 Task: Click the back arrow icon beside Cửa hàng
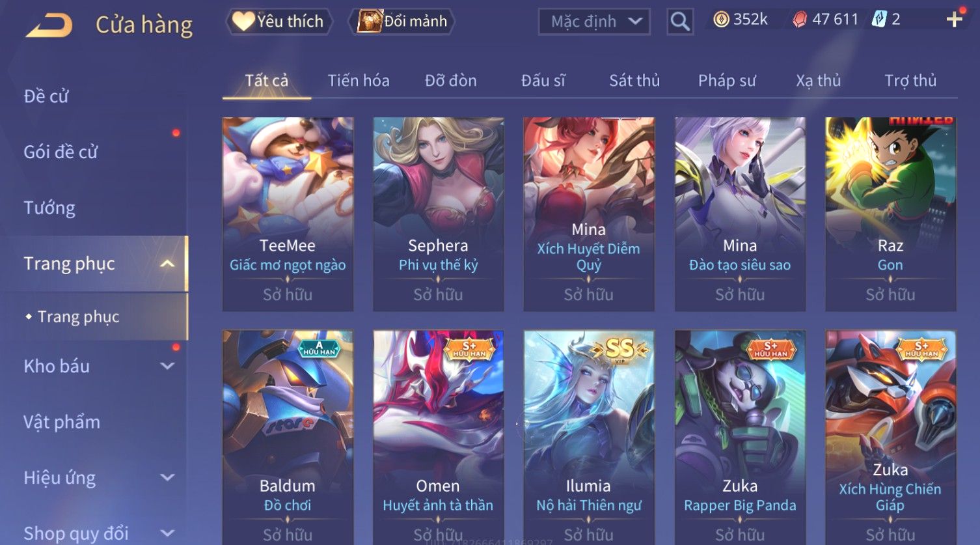click(x=49, y=25)
